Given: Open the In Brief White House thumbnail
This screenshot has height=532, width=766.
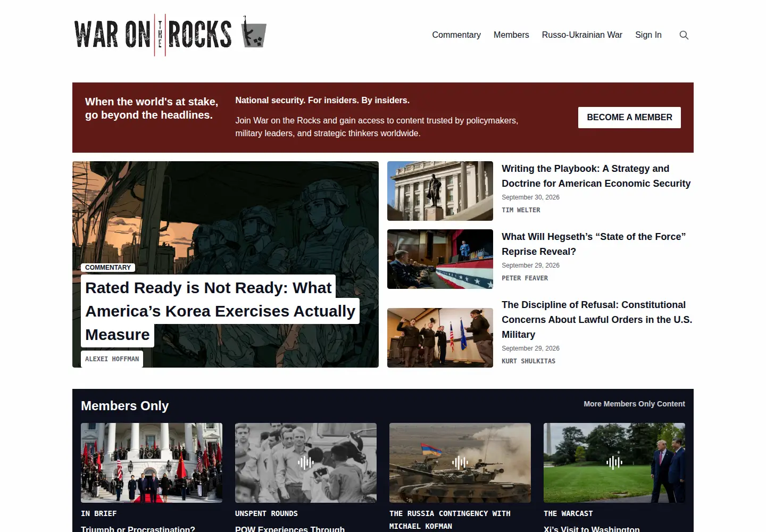Looking at the screenshot, I should coord(152,463).
